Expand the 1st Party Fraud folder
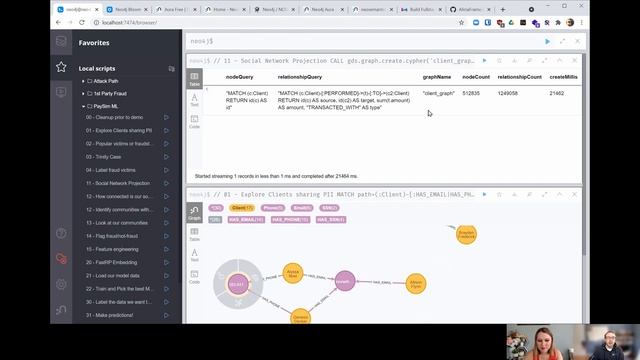Image resolution: width=640 pixels, height=360 pixels. pos(83,93)
